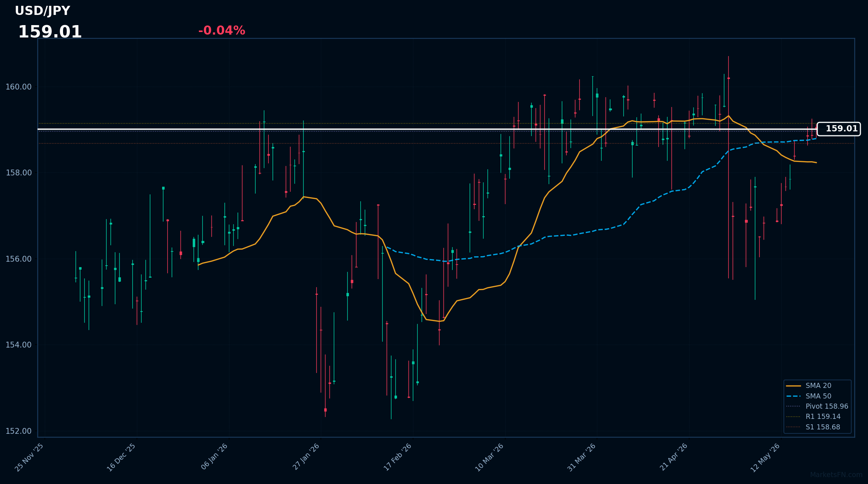Viewport: 868px width, 484px height.
Task: Click the 158.00 y-axis label
Action: 19,173
